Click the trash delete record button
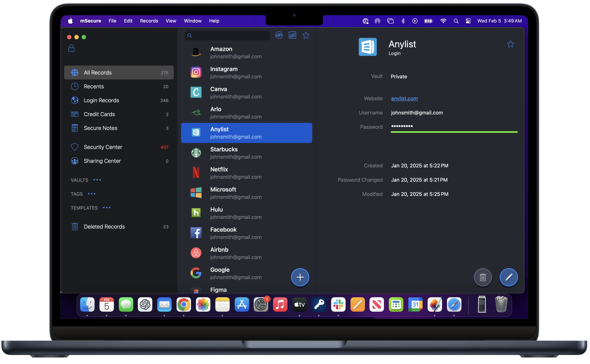590x364 pixels. pyautogui.click(x=483, y=277)
